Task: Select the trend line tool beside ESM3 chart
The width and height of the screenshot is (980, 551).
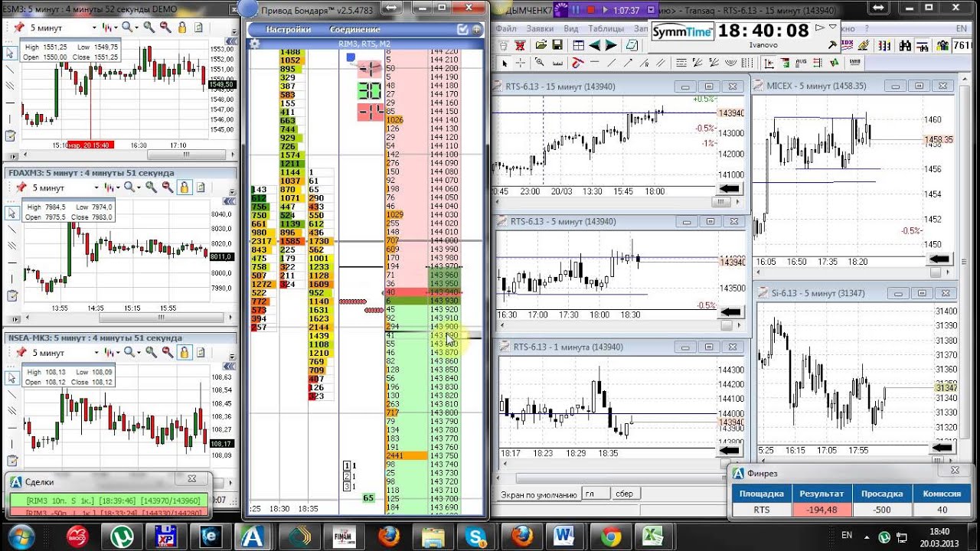Action: coord(10,69)
